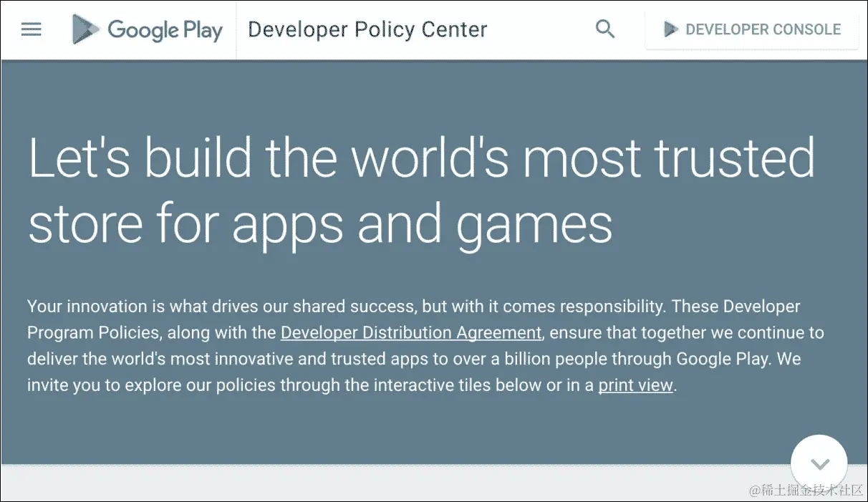This screenshot has height=502, width=868.
Task: Click the play icon in Developer Console button
Action: coord(671,29)
